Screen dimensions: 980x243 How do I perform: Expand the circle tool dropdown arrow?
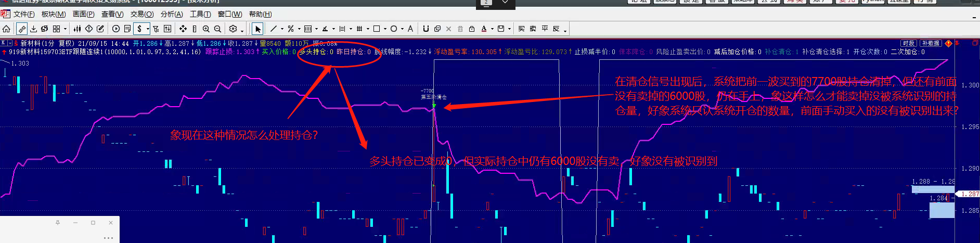pyautogui.click(x=403, y=29)
